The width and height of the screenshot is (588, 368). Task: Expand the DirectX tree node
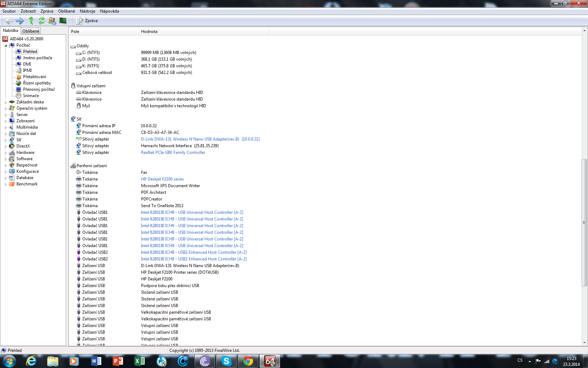tap(6, 146)
